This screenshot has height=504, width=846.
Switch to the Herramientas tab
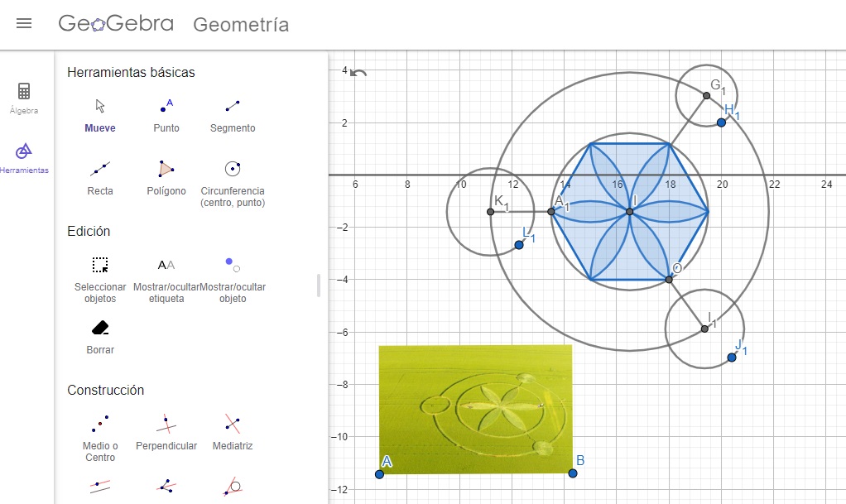coord(24,159)
